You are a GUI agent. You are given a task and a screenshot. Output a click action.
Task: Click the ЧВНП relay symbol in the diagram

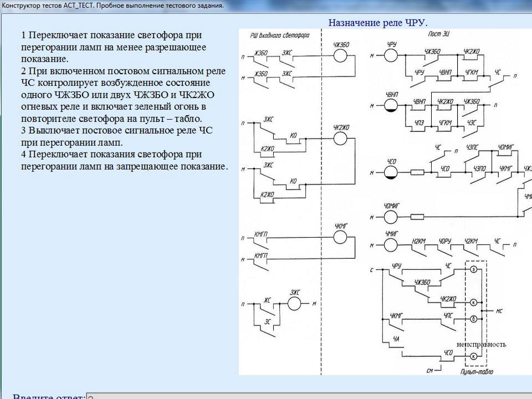[391, 105]
